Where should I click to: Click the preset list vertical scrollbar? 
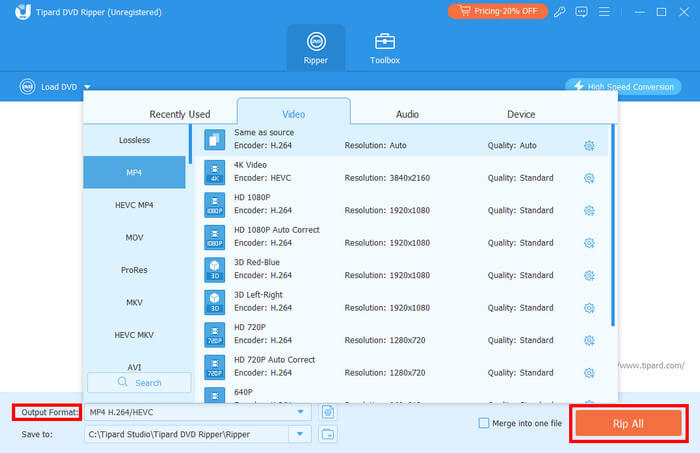(x=612, y=225)
